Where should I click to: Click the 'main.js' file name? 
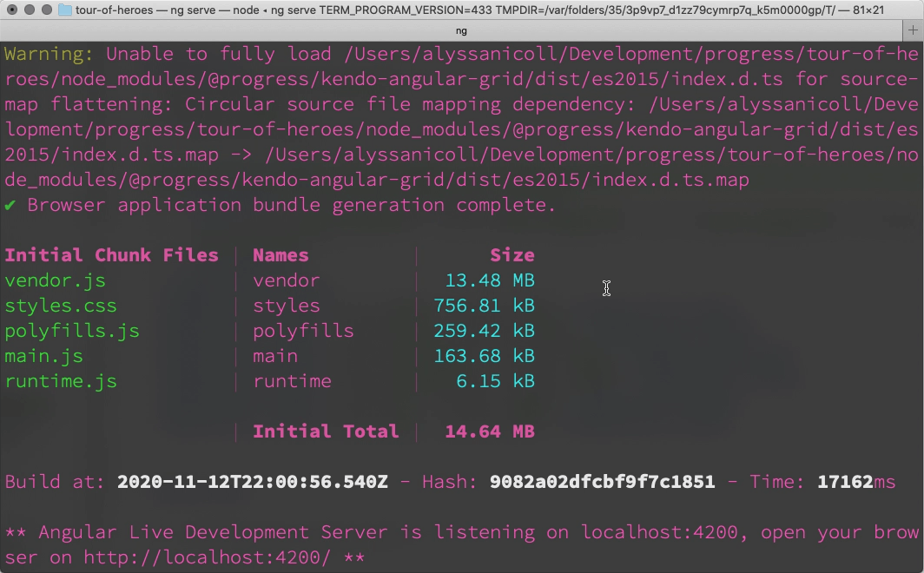(43, 356)
